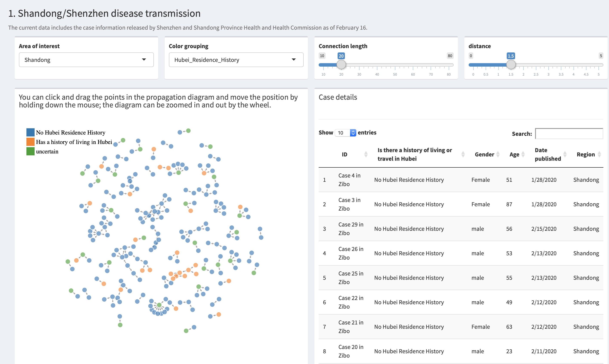The height and width of the screenshot is (364, 609).
Task: Click blue No Hubei Residence legend square
Action: point(31,132)
